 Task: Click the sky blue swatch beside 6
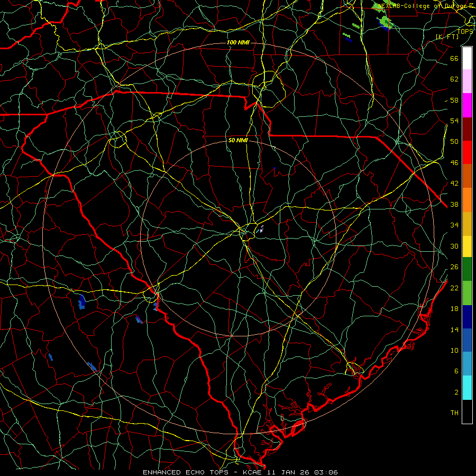coord(467,364)
